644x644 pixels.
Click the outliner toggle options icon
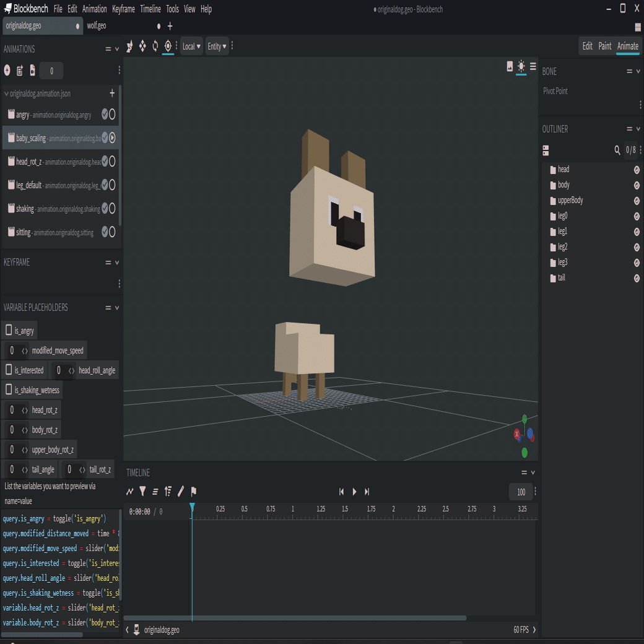546,150
